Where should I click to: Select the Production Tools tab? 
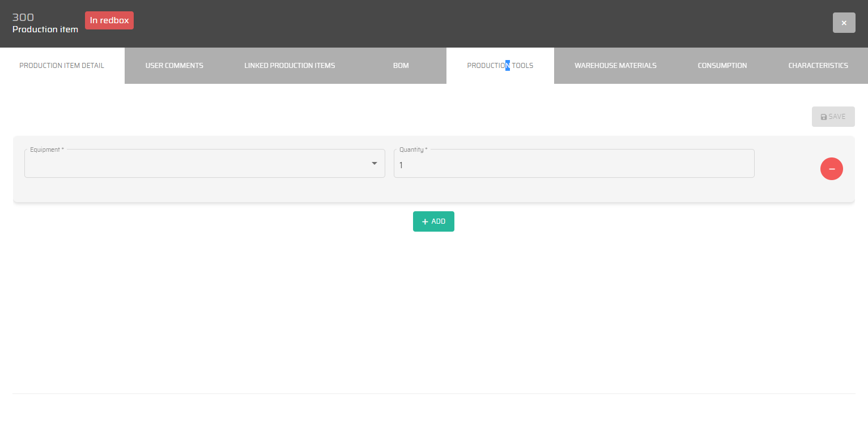500,66
